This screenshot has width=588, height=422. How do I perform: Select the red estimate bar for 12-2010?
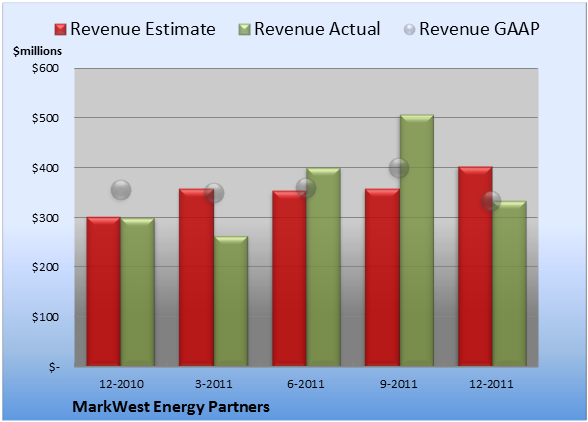(x=104, y=291)
